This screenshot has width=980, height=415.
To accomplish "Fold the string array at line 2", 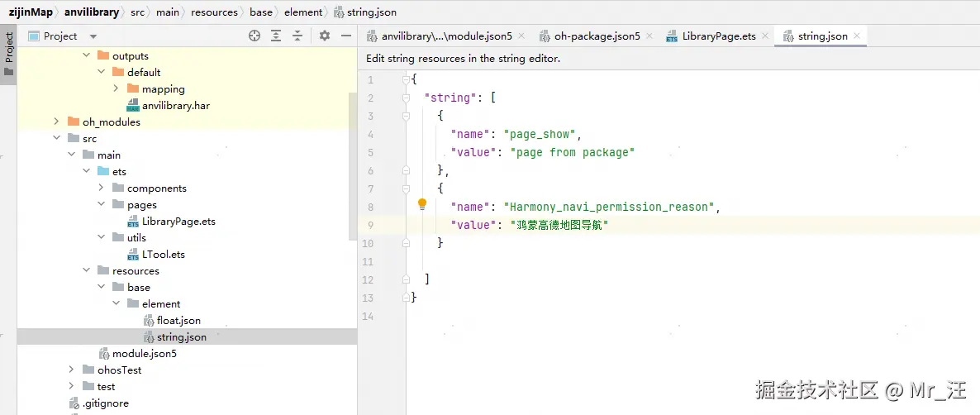I will [x=407, y=98].
